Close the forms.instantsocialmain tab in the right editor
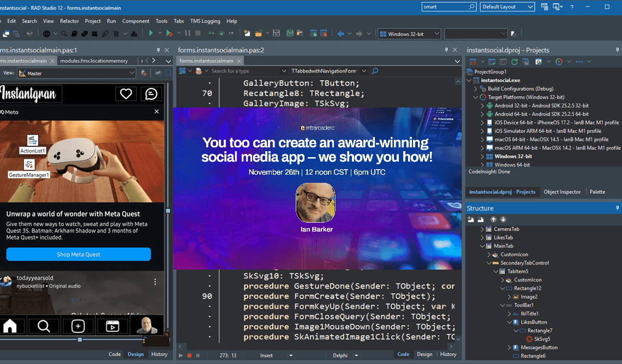Screen dimensions: 622x364 [x=239, y=61]
